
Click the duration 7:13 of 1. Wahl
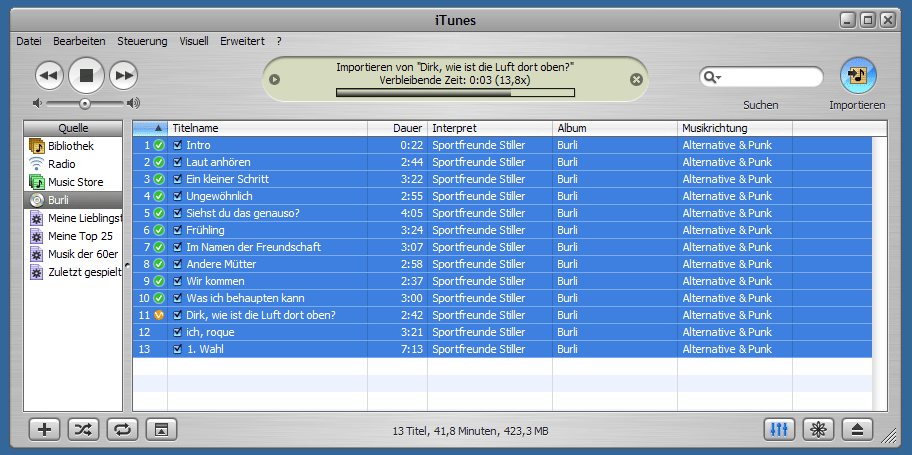(412, 349)
